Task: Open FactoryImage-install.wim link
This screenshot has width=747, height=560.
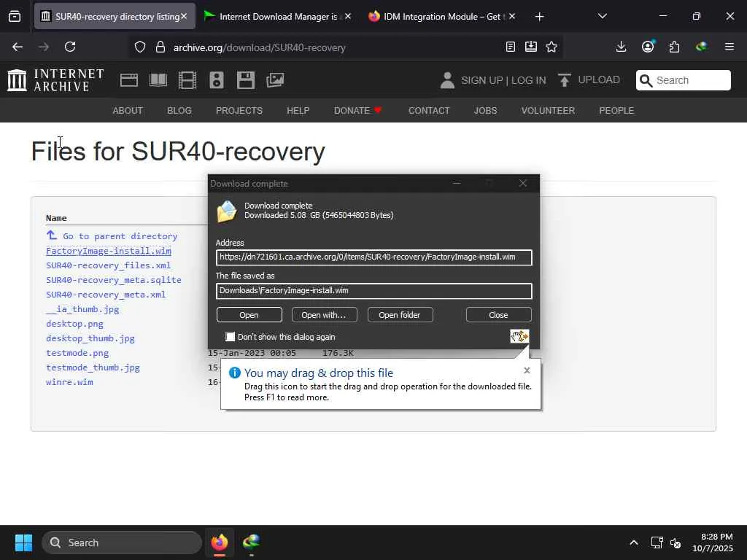Action: (x=109, y=251)
